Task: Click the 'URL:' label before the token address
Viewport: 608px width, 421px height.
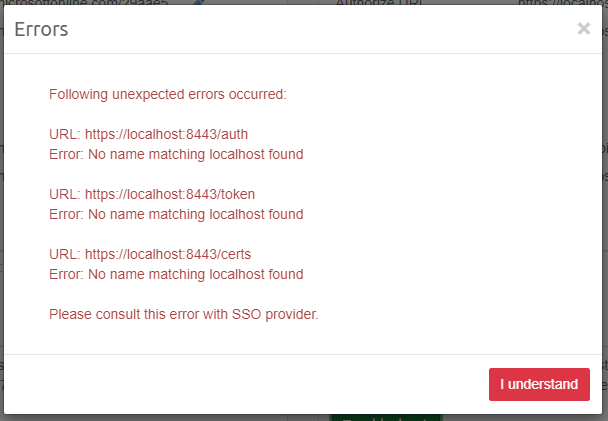Action: click(x=65, y=194)
